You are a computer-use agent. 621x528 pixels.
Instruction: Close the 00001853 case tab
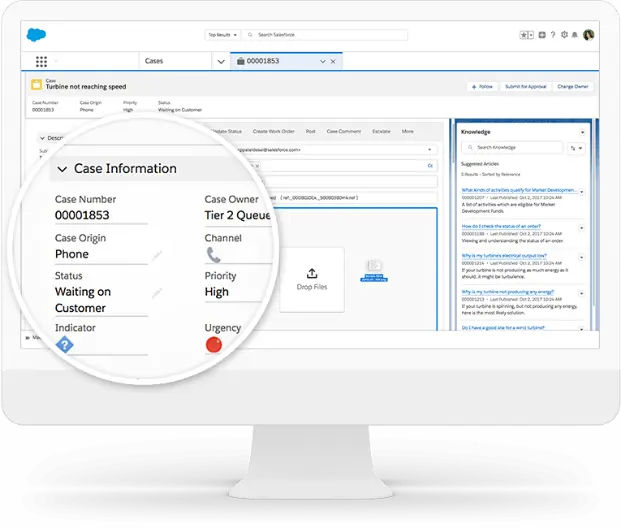(333, 61)
